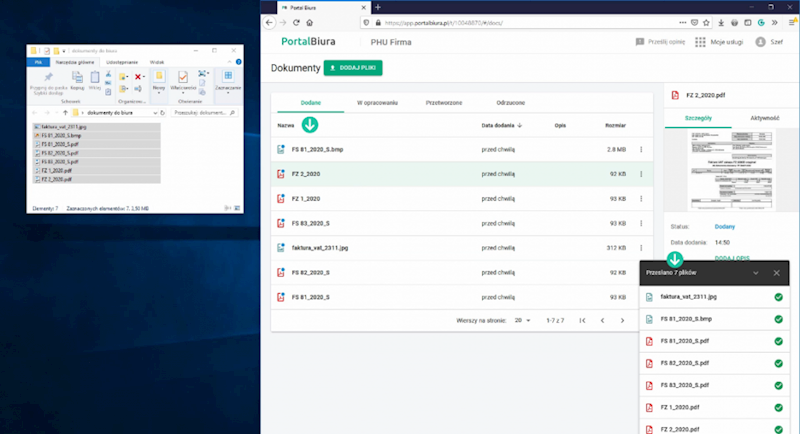
Task: Open options menu for FS 83_2020_S row
Action: tap(641, 223)
